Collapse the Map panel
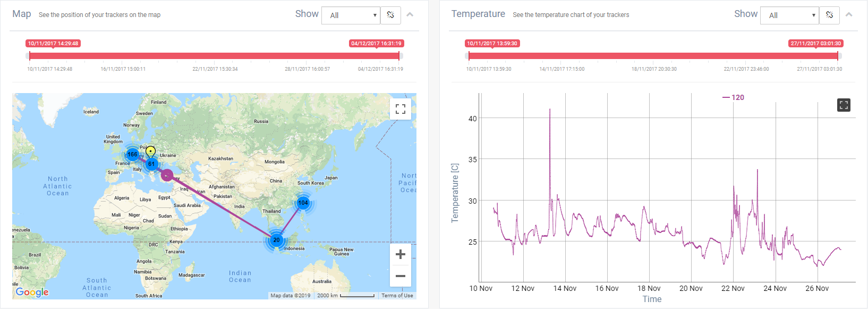 click(x=410, y=14)
